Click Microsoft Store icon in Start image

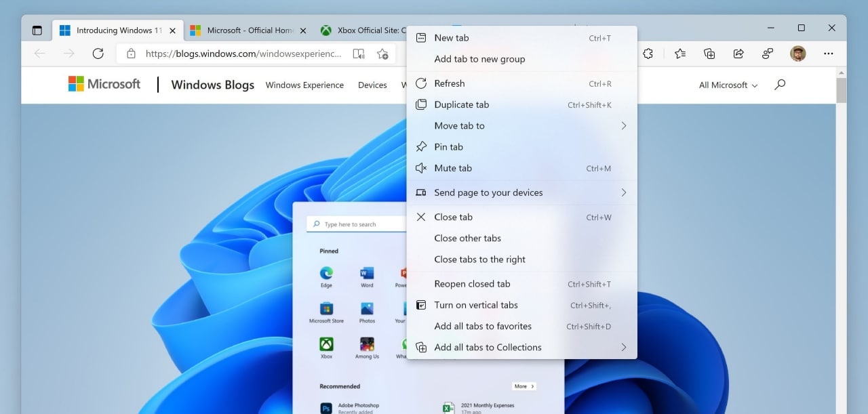point(326,308)
